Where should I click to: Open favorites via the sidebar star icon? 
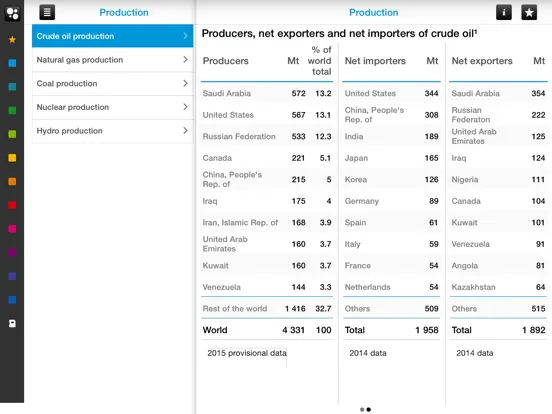(x=12, y=39)
